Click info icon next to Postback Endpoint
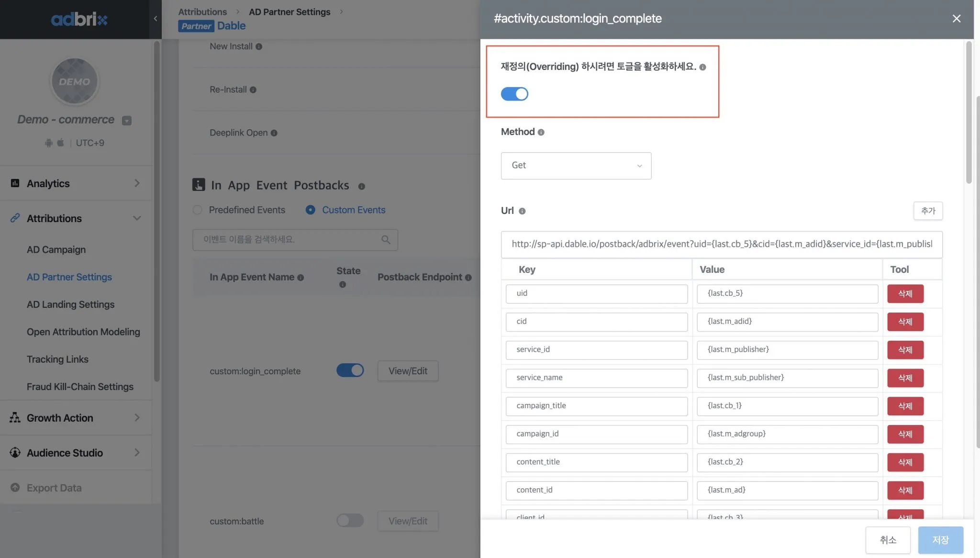This screenshot has height=558, width=980. click(468, 278)
